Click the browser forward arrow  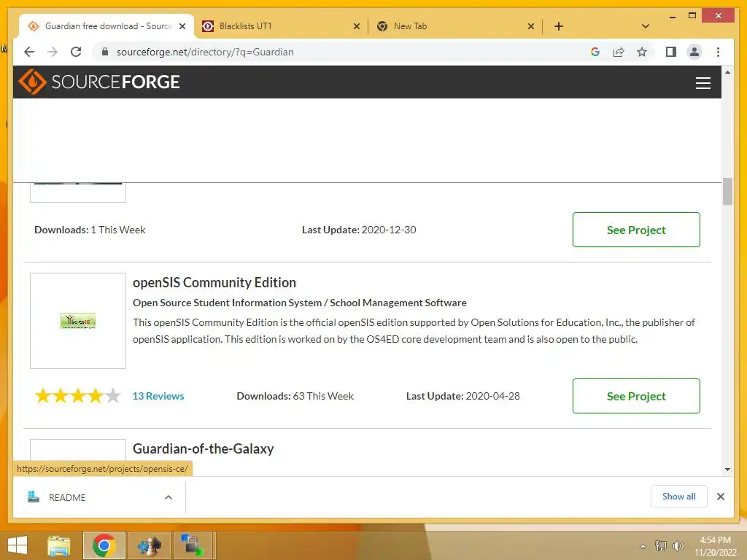[x=53, y=52]
